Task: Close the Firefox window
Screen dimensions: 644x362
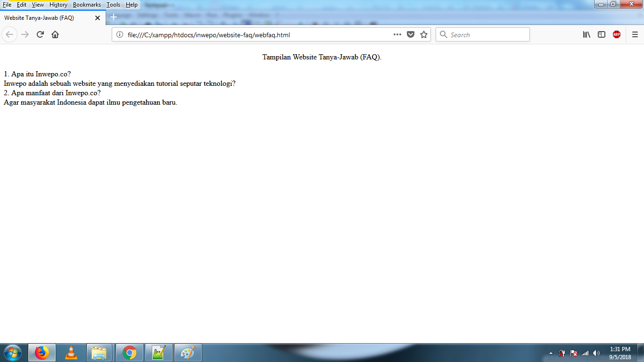Action: 630,4
